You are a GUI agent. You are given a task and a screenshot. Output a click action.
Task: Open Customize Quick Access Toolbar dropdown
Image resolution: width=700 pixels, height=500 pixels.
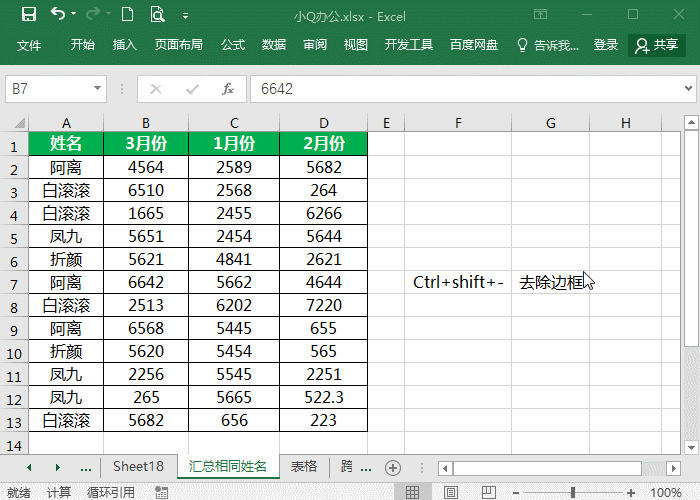click(185, 16)
